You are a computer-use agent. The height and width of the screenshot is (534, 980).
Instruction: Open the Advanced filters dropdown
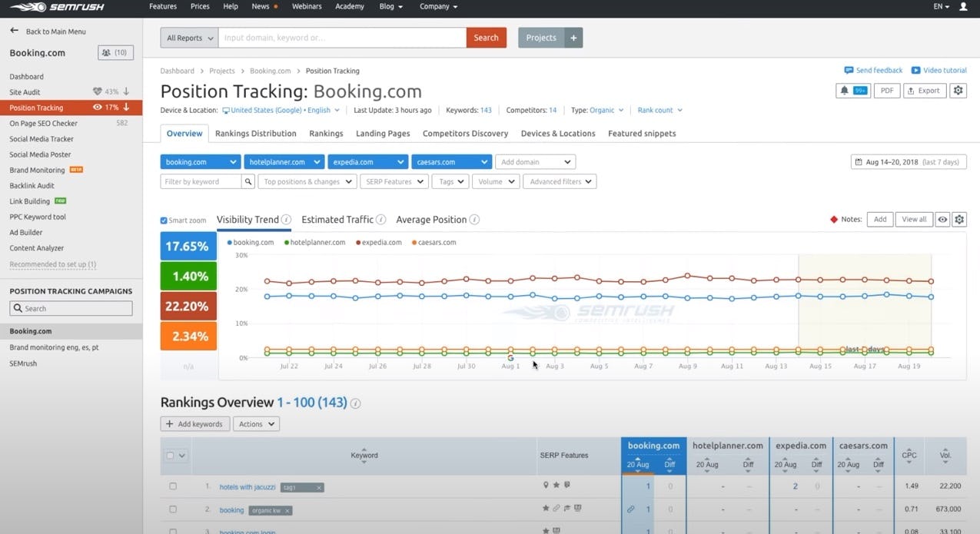[x=560, y=182]
